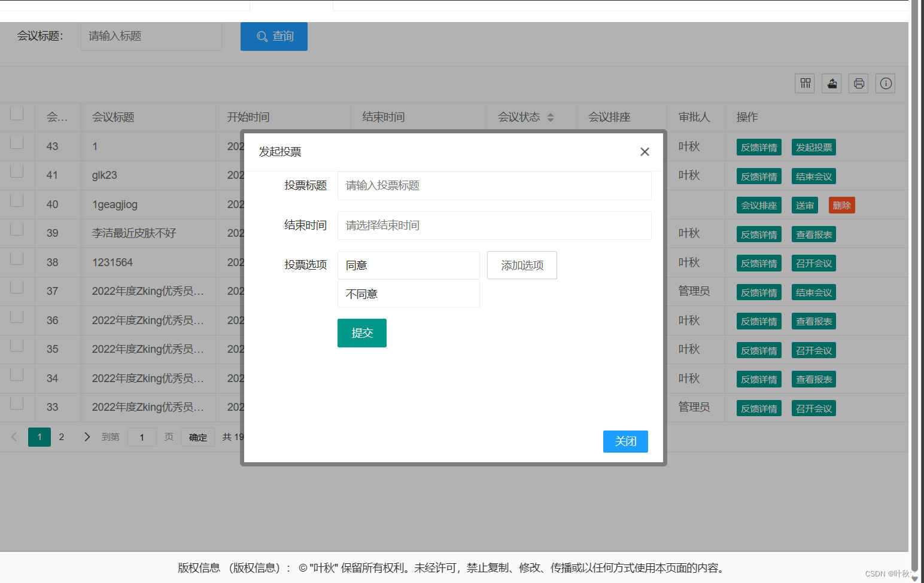Open 反馈详情 for meeting 39
This screenshot has width=924, height=583.
759,234
